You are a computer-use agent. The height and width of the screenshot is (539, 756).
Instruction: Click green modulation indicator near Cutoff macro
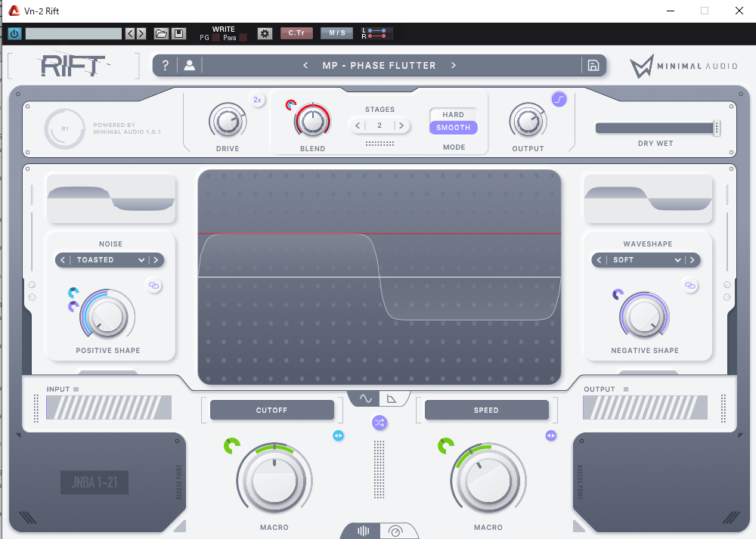pos(232,446)
